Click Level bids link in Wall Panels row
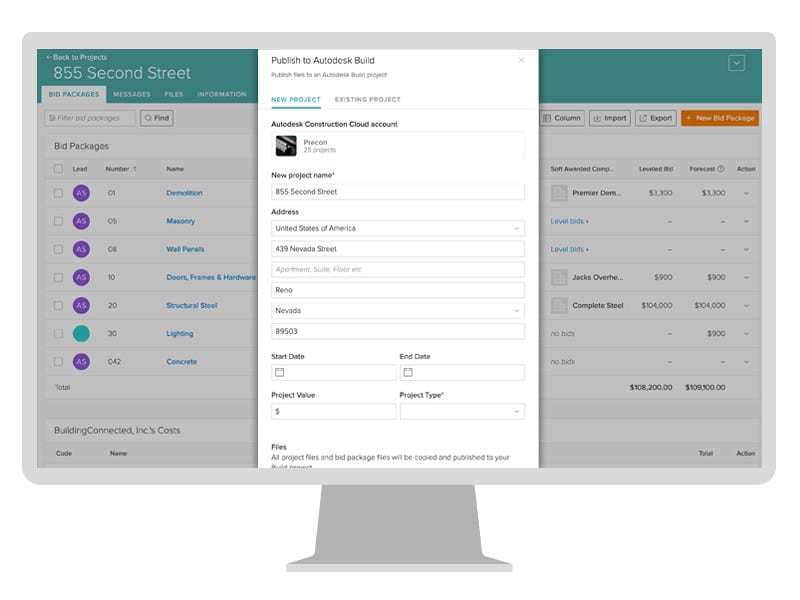 pyautogui.click(x=569, y=249)
